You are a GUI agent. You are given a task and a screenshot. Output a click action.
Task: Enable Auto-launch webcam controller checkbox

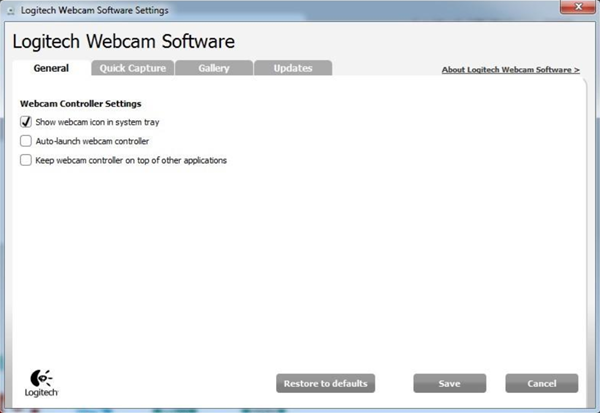pyautogui.click(x=26, y=141)
